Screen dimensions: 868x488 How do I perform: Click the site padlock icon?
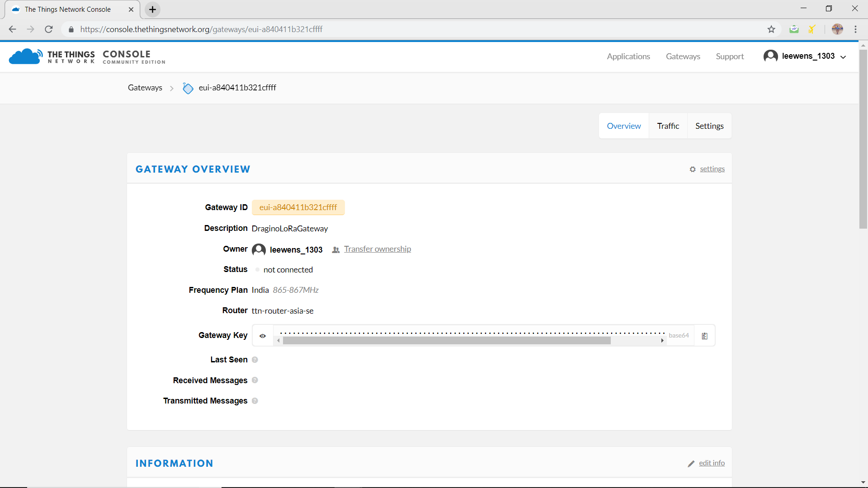[x=71, y=29]
